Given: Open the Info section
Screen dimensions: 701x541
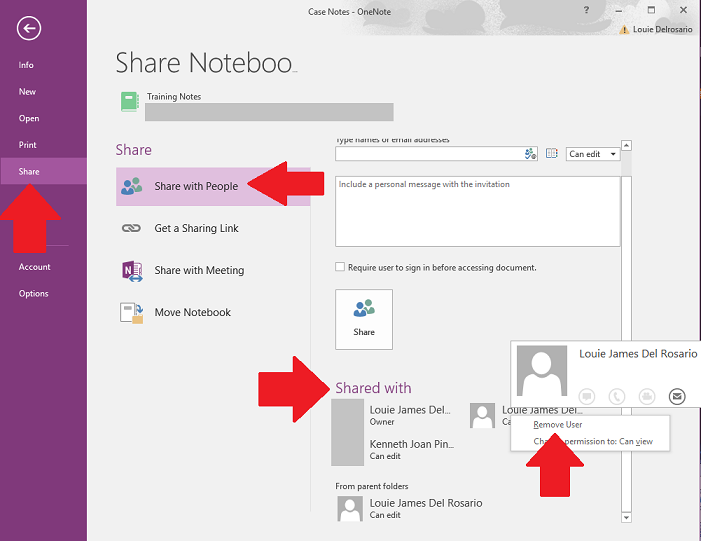Looking at the screenshot, I should [26, 65].
